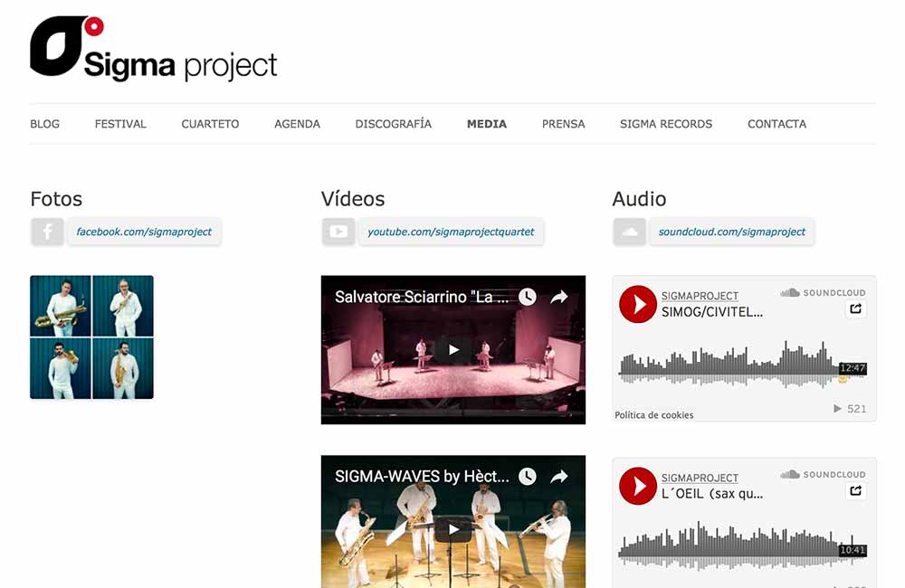Open SoundCloud logo on SIMOG/CIVITEL player
905x588 pixels.
click(x=823, y=292)
